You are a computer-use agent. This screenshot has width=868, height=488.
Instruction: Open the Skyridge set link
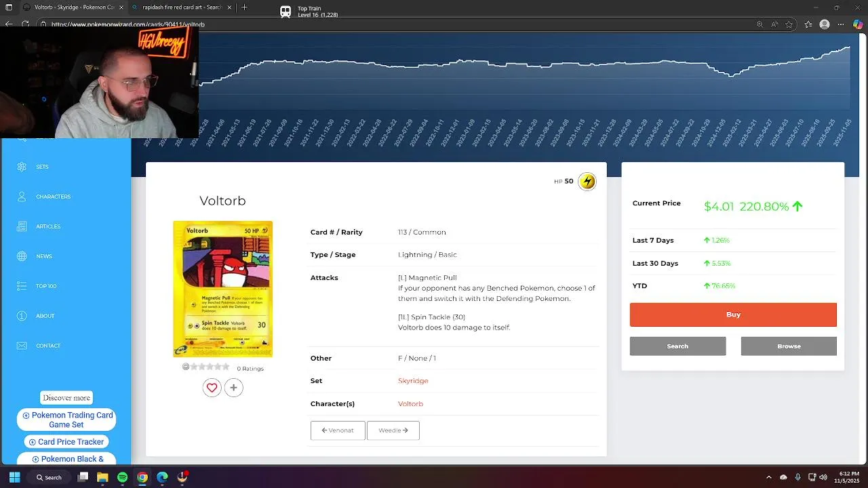point(413,381)
